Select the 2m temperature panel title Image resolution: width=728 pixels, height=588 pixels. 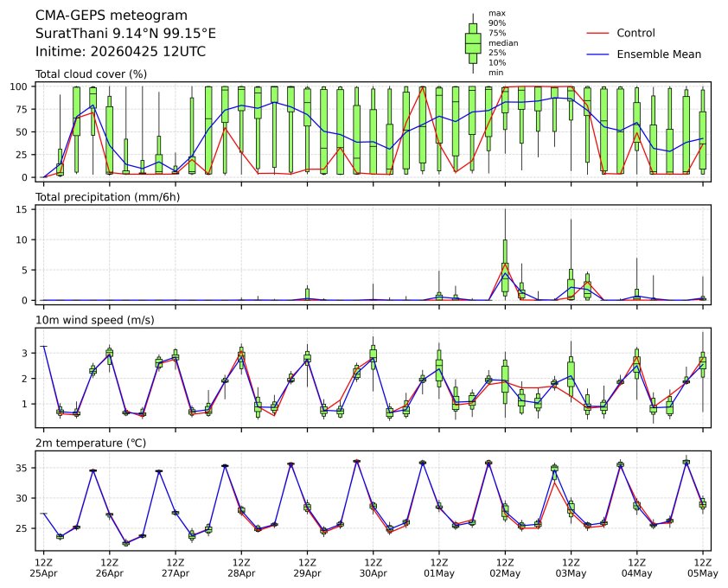[x=93, y=443]
